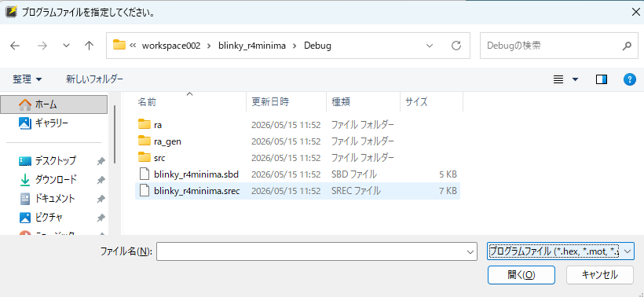644x297 pixels.
Task: Open help with the question mark icon
Action: point(630,79)
